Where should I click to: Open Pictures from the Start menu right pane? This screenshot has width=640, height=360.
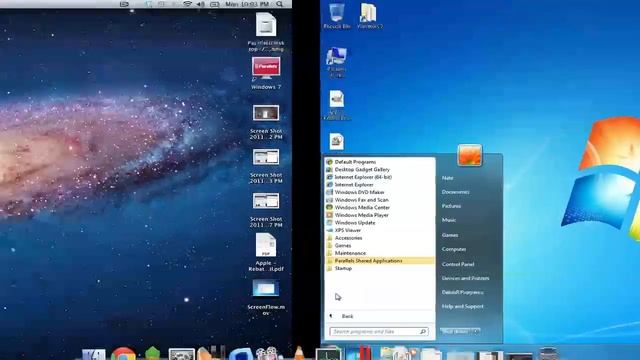(x=451, y=206)
